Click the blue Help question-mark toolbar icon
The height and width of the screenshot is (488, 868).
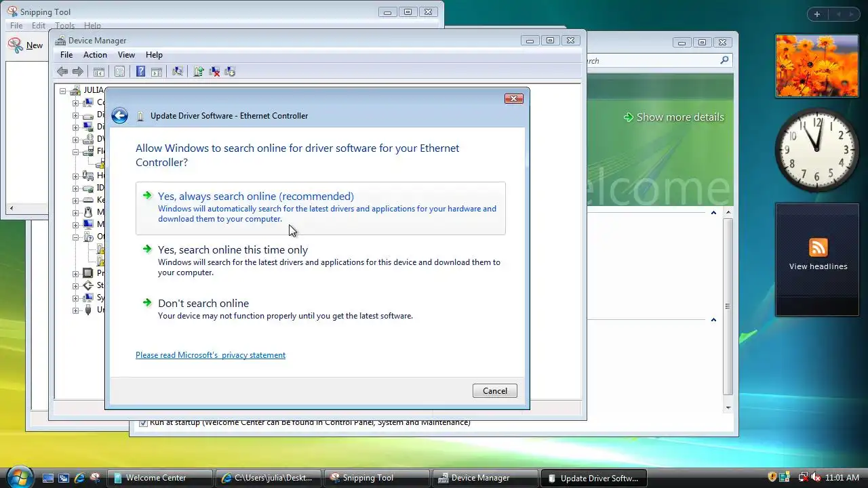point(140,71)
